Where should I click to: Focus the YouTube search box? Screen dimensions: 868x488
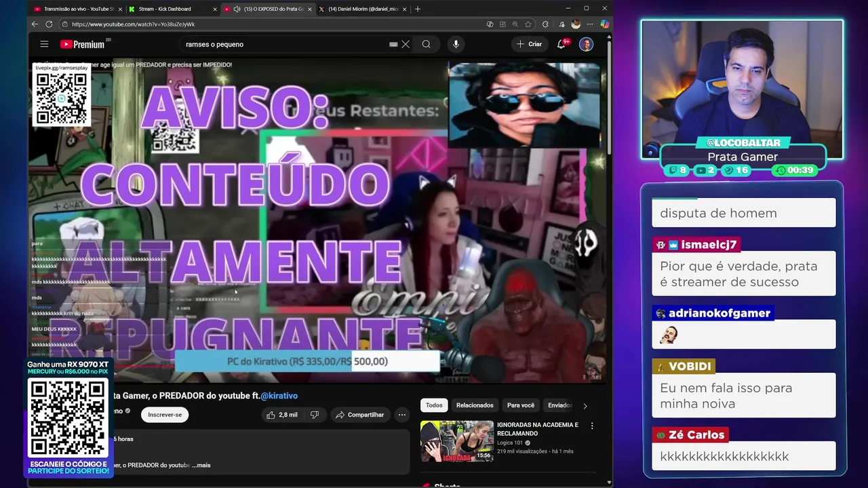tap(285, 44)
